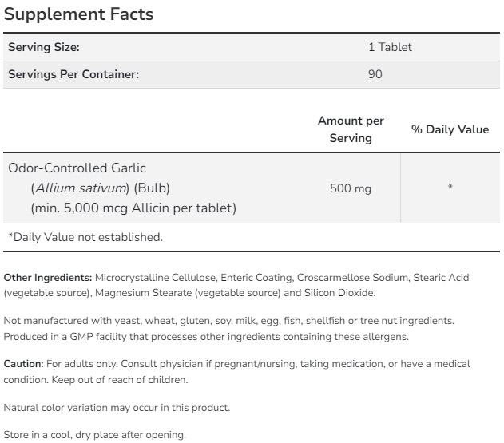Viewport: 504px width, 443px height.
Task: Click the Serving Size label
Action: 44,48
